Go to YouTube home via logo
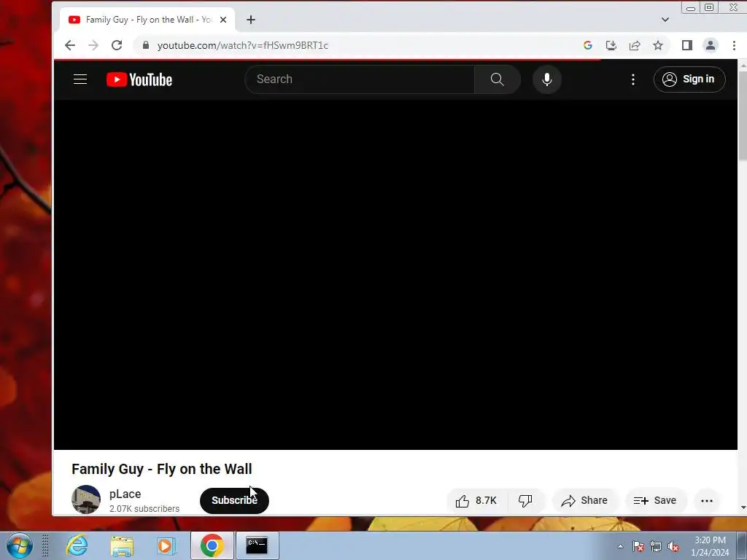This screenshot has height=560, width=747. pos(139,79)
